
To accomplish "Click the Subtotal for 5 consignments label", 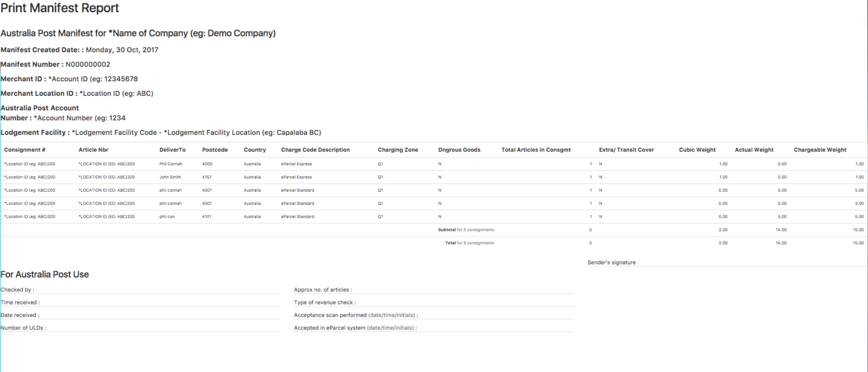I will pos(466,230).
